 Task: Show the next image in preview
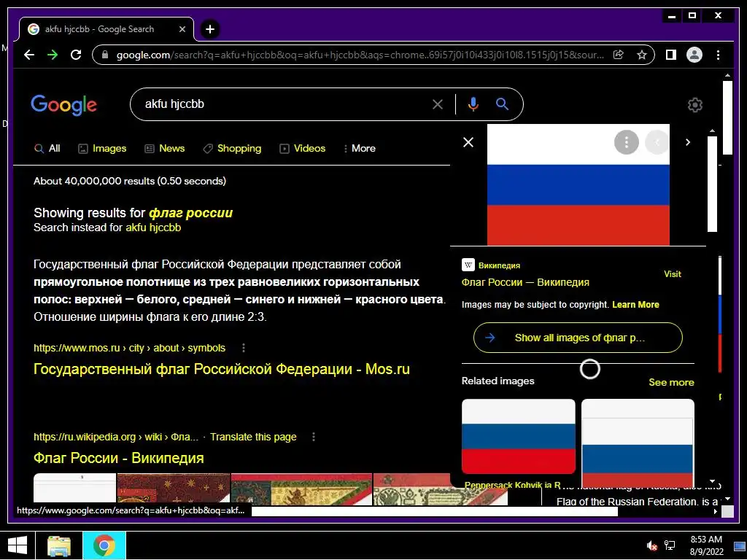coord(687,142)
